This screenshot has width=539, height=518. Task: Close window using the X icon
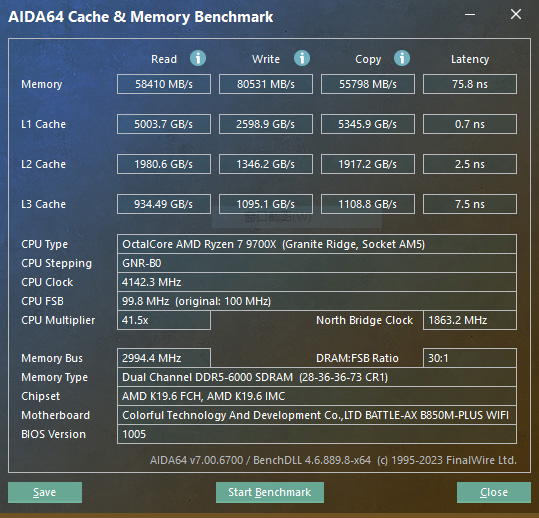(516, 14)
